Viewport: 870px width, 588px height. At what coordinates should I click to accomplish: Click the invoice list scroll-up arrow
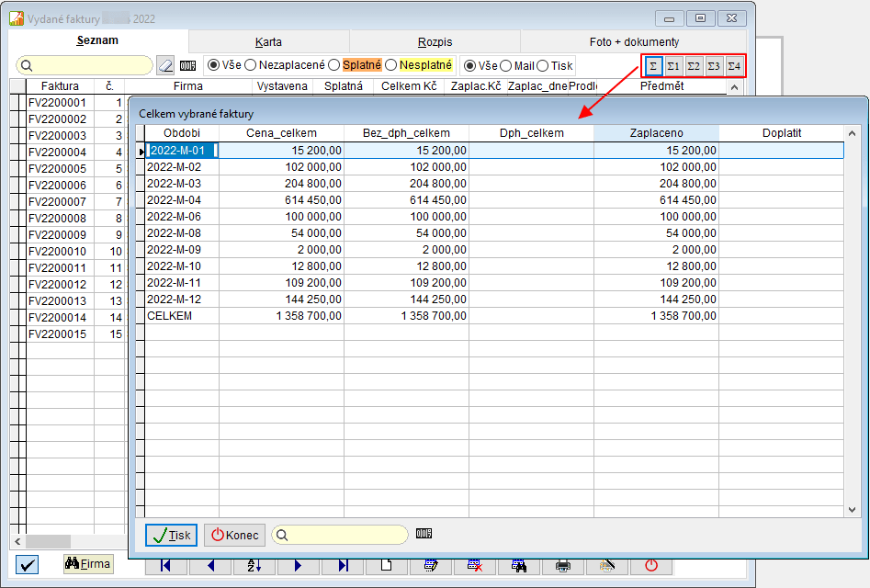point(734,87)
